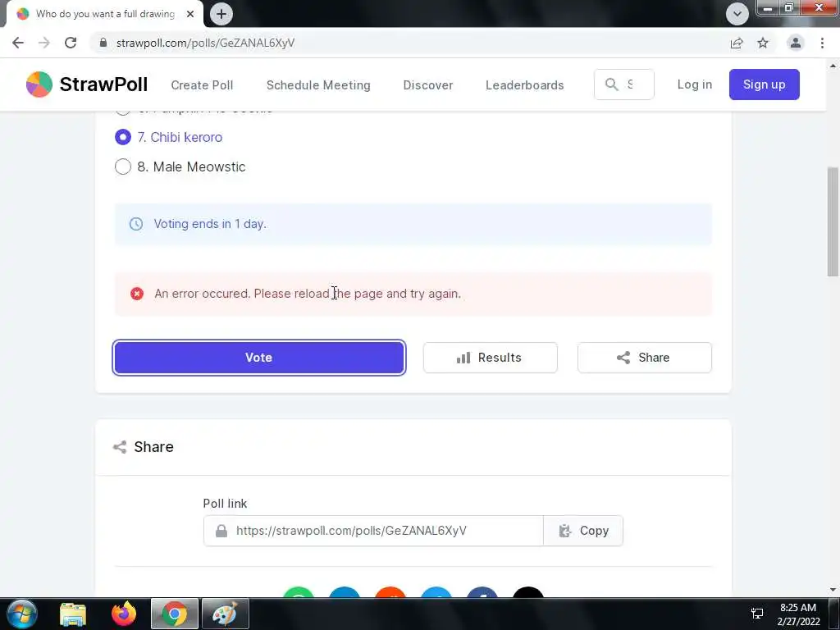Viewport: 840px width, 630px height.
Task: Click the 'Poll link' label
Action: [x=225, y=504]
